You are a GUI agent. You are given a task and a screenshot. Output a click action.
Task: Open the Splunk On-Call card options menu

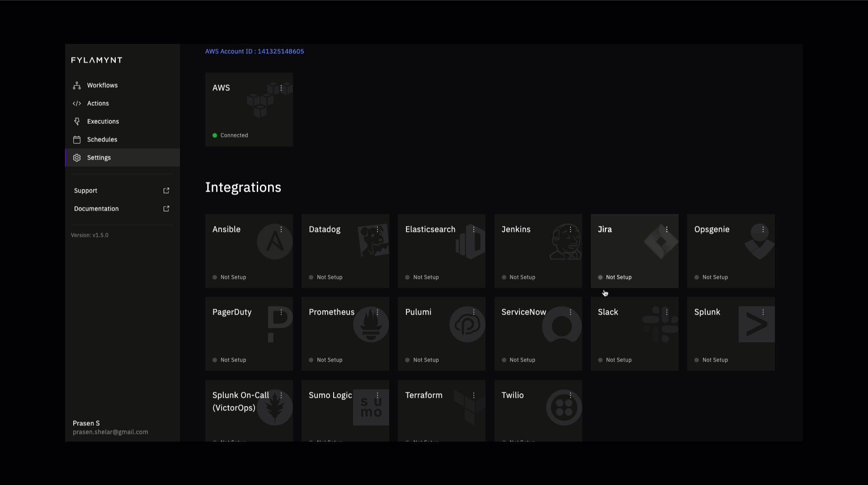(x=281, y=396)
